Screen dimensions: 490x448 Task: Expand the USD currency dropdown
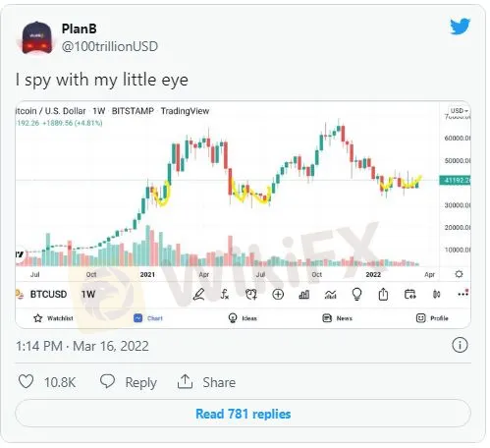459,111
